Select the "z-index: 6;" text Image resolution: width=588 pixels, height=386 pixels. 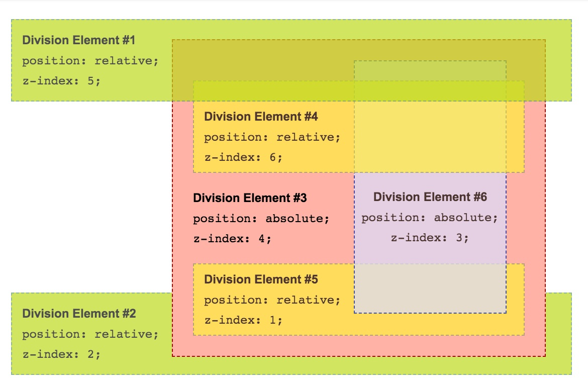point(243,157)
